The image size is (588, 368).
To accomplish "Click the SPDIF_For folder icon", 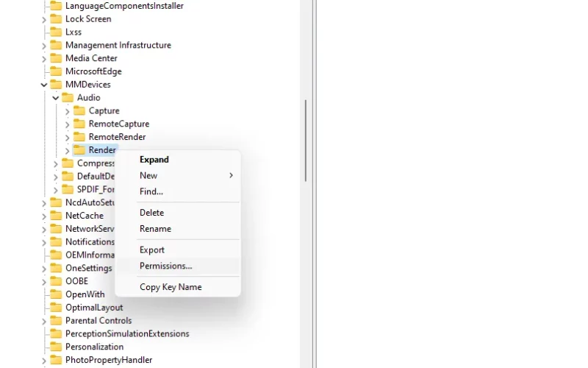I will [68, 189].
